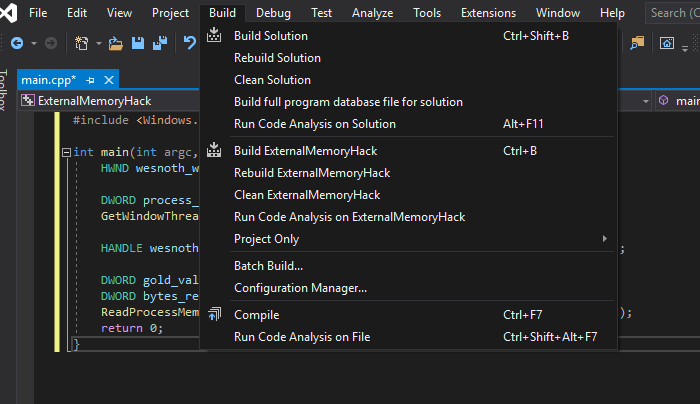Click the Undo arrow icon

coord(190,43)
